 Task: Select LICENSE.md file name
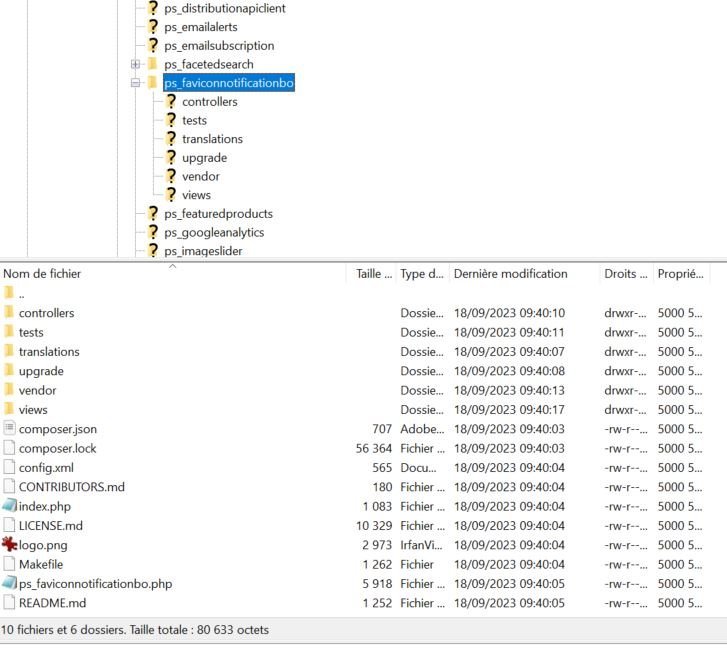tap(51, 526)
